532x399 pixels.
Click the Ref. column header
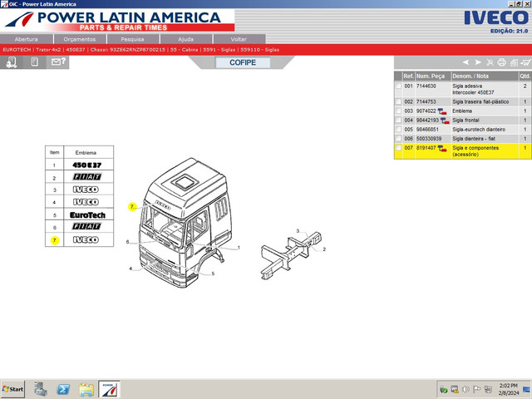point(408,76)
